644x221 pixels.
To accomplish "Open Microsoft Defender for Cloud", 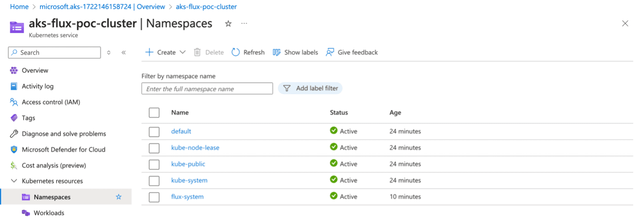I will pos(64,149).
